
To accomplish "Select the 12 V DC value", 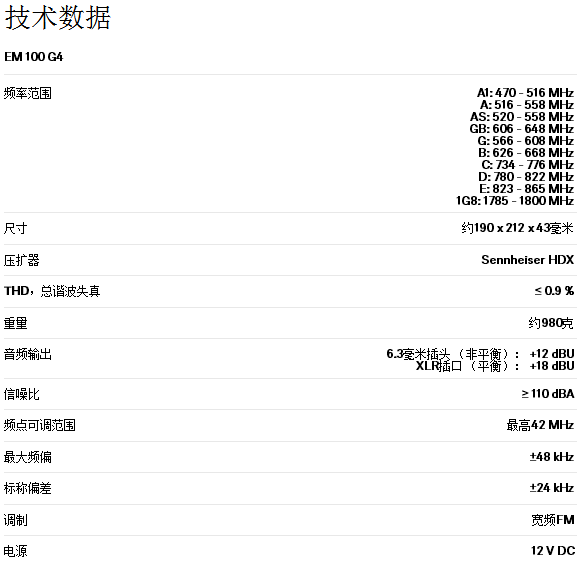I will [x=553, y=551].
